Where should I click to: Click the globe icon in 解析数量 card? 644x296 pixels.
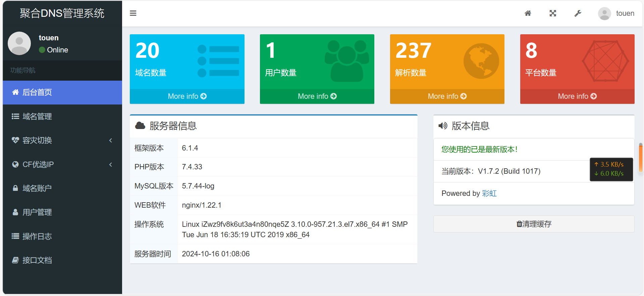[481, 61]
